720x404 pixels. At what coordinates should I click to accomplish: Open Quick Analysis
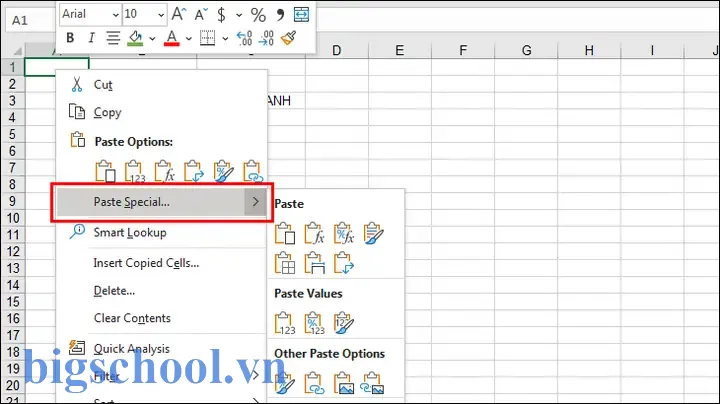point(161,349)
